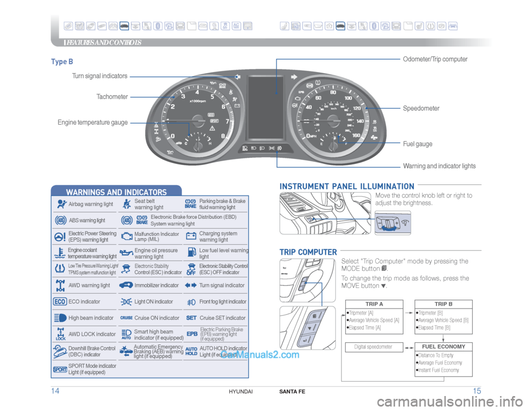
Task: Select the Light ON indicator icon
Action: click(126, 301)
